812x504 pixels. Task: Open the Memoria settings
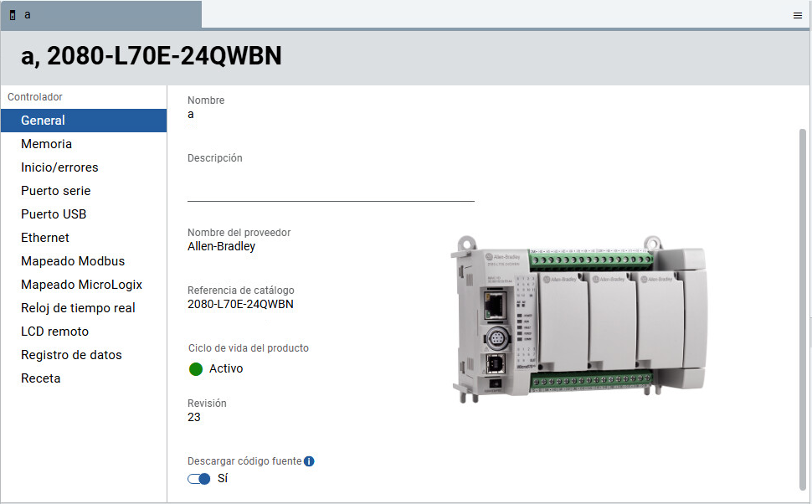coord(46,144)
